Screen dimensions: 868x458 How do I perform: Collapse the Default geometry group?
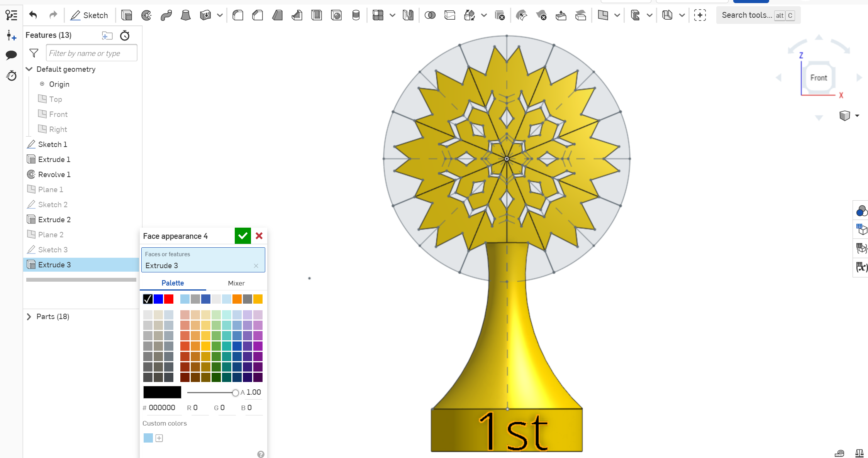(x=29, y=69)
